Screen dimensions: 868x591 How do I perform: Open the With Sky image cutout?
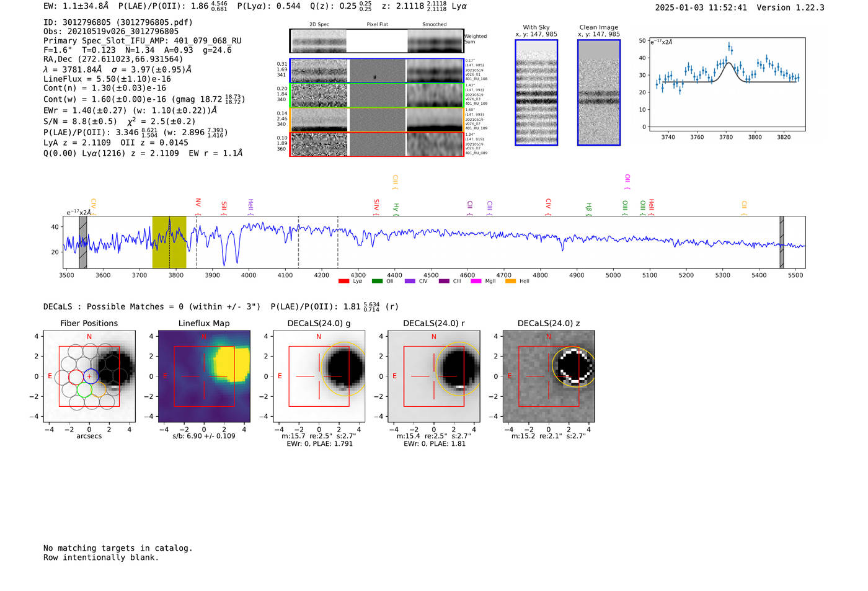click(x=536, y=92)
